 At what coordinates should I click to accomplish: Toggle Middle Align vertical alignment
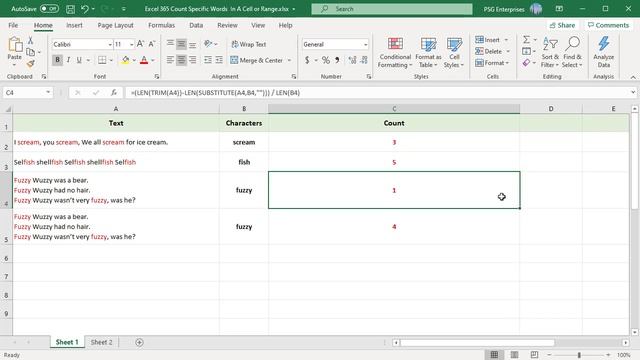[x=181, y=44]
